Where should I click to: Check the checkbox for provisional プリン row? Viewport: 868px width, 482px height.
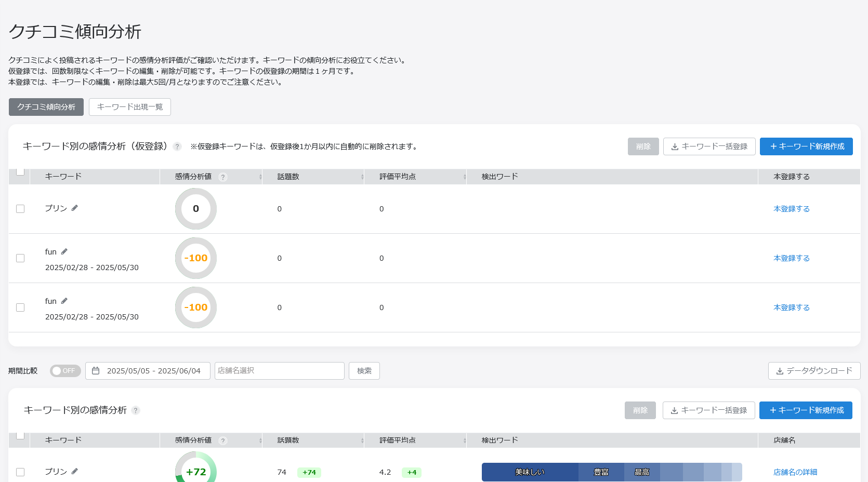click(20, 209)
